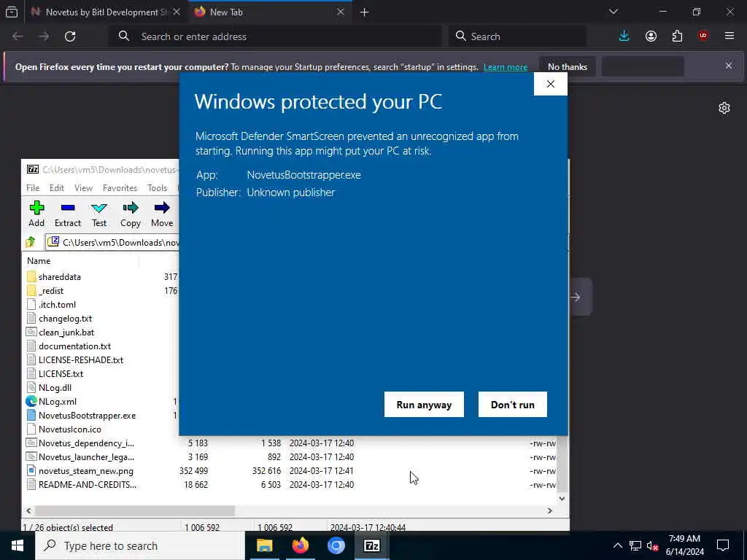Click the 7-Zip scroll left arrow
Image resolution: width=747 pixels, height=560 pixels.
(28, 510)
